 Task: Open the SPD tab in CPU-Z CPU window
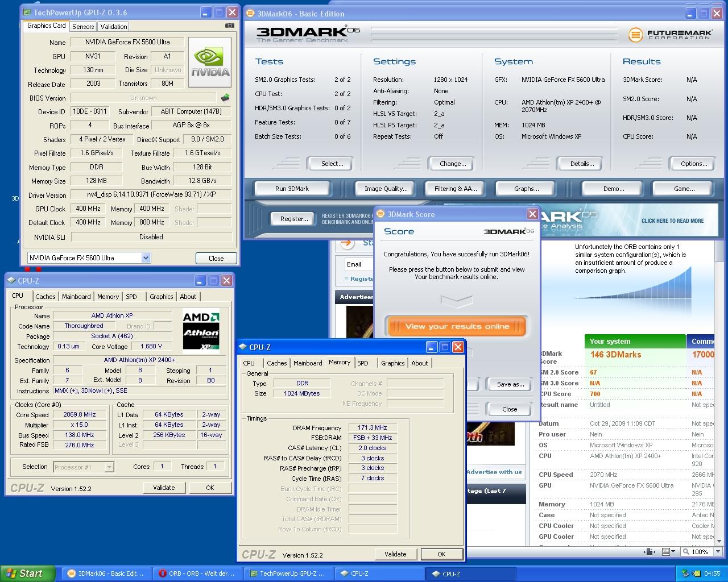click(x=131, y=297)
